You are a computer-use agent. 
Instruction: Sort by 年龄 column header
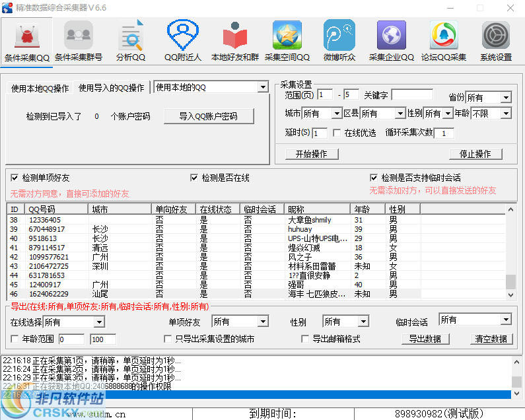click(368, 209)
